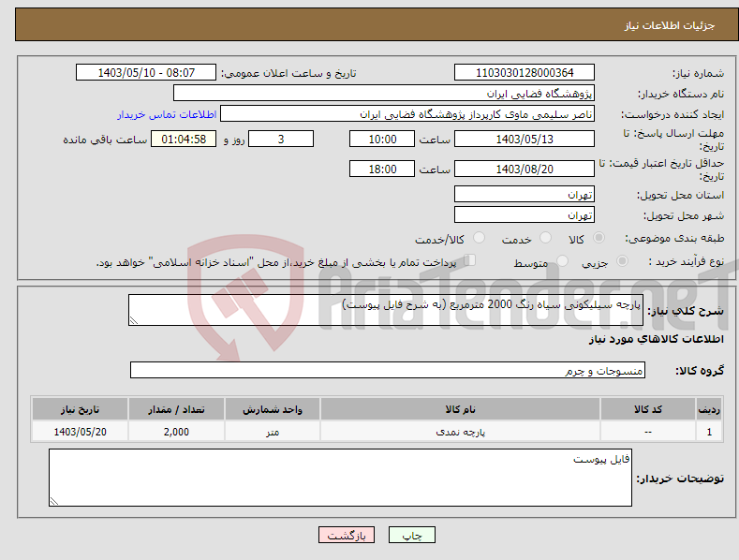The width and height of the screenshot is (739, 560).
Task: Click the delivery province field تهران
Action: [525, 194]
